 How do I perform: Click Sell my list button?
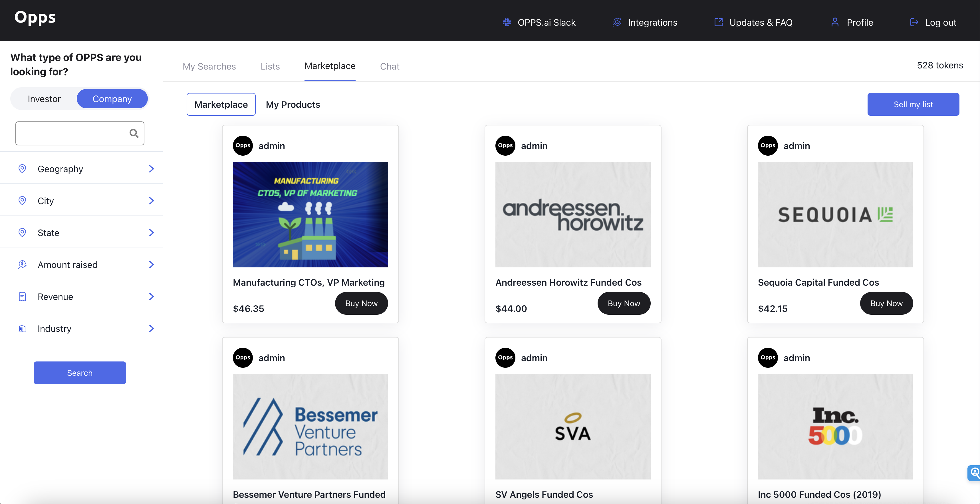tap(914, 104)
